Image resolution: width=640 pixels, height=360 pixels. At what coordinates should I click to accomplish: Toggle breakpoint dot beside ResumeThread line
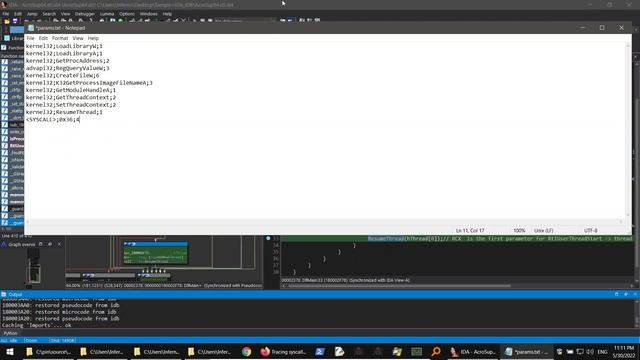[x=268, y=238]
